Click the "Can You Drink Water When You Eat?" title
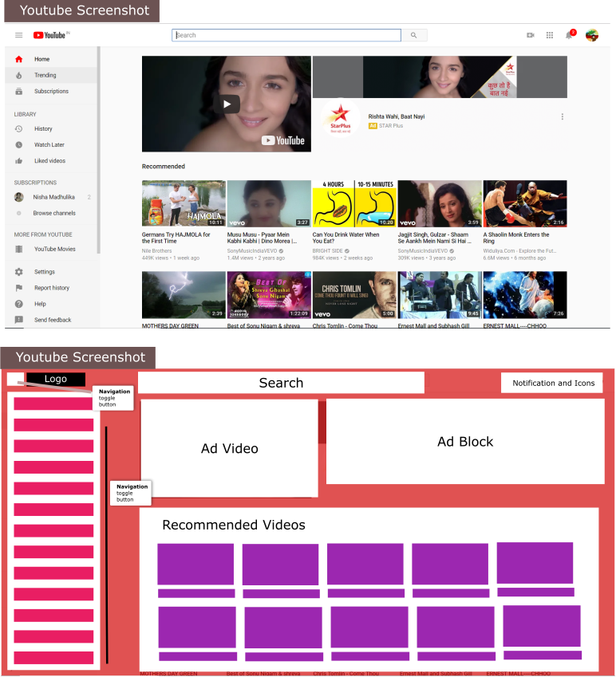Viewport: 616px width, 677px height. [346, 238]
